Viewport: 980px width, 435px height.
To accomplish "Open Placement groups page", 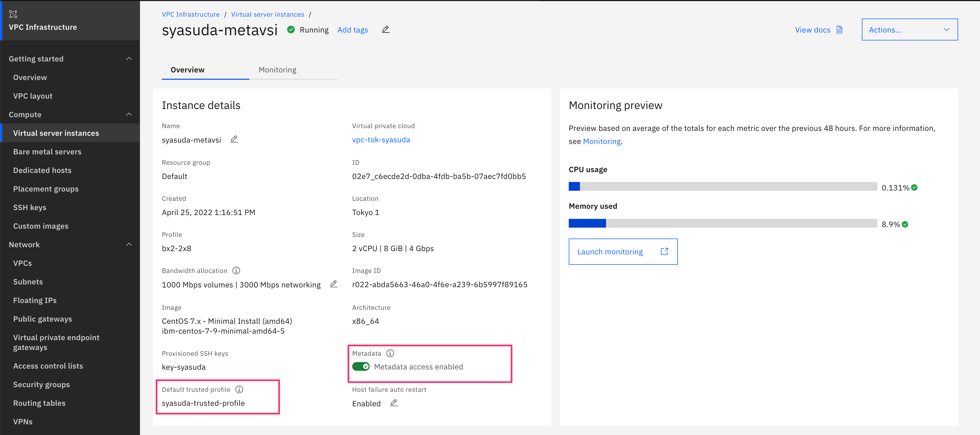I will coord(46,189).
